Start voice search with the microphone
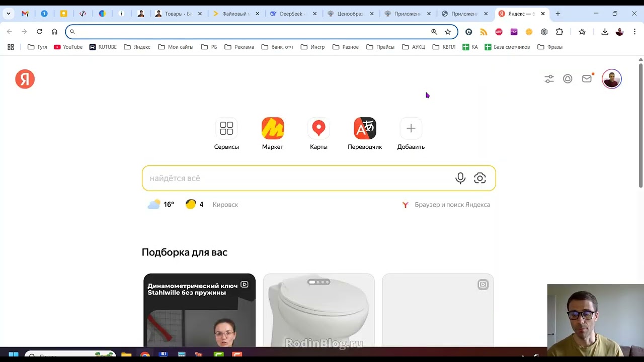Viewport: 644px width, 362px height. coord(460,178)
